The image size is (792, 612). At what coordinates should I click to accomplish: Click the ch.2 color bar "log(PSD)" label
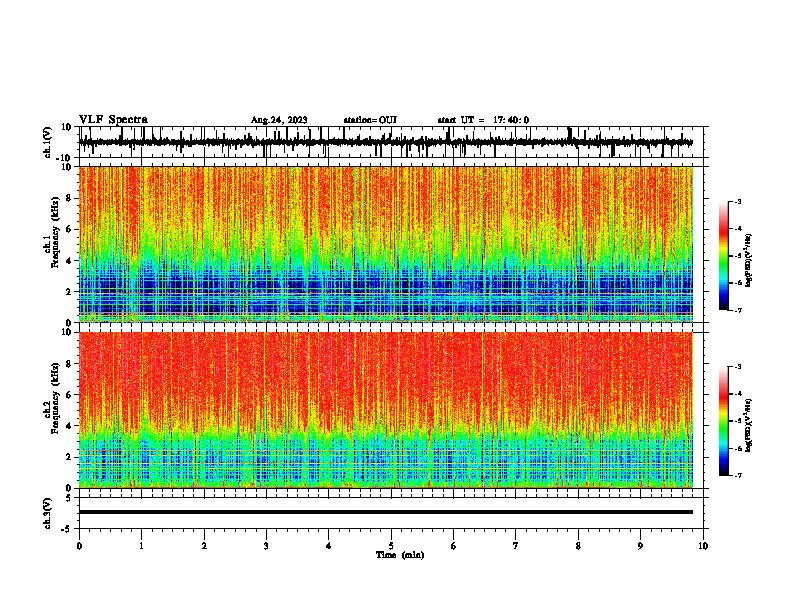click(x=748, y=425)
